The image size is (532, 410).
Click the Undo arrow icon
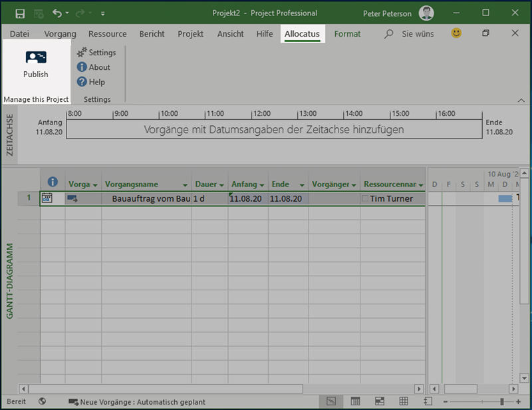[x=57, y=13]
